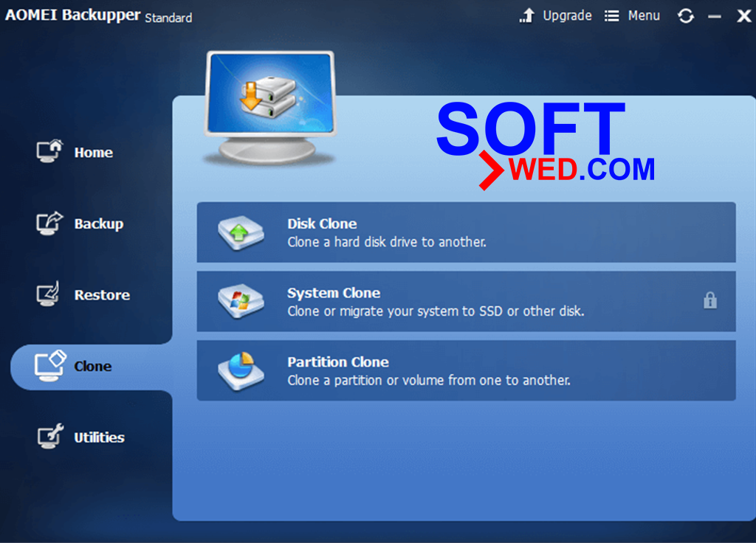Image resolution: width=756 pixels, height=543 pixels.
Task: Click the Partition Clone pie-chart icon
Action: pos(240,370)
